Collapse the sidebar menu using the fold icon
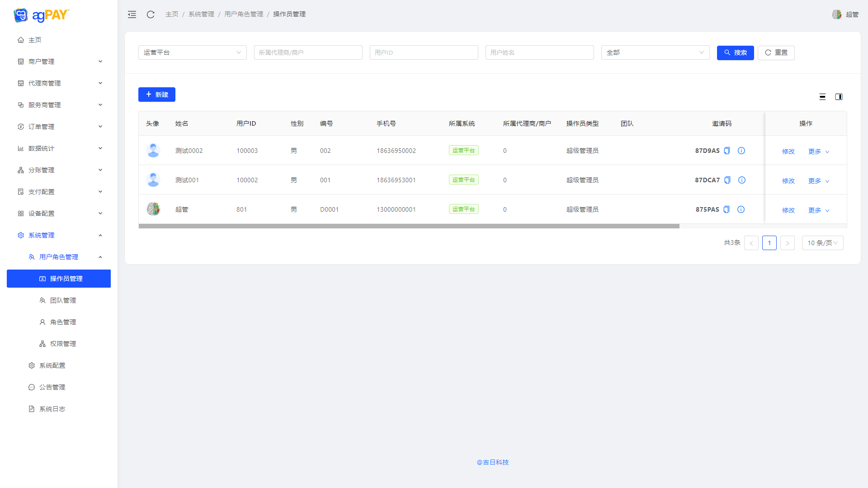868x488 pixels. pos(132,14)
